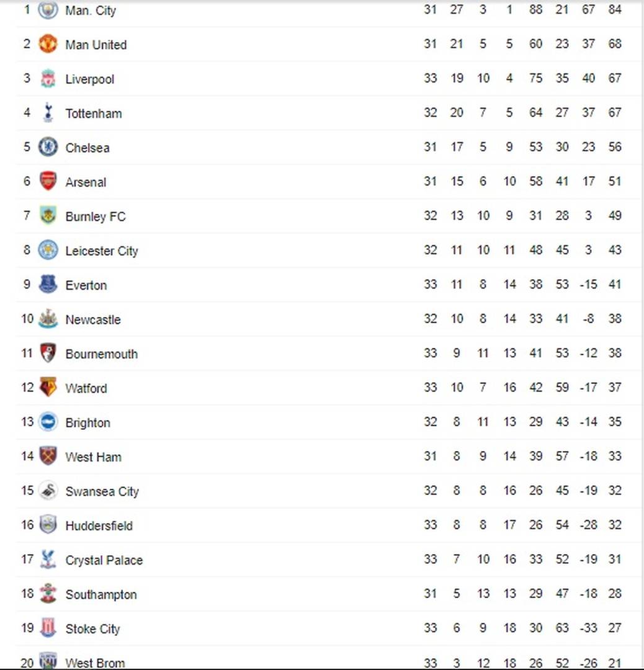Click the Newcastle club crest
The width and height of the screenshot is (644, 670).
[x=48, y=319]
